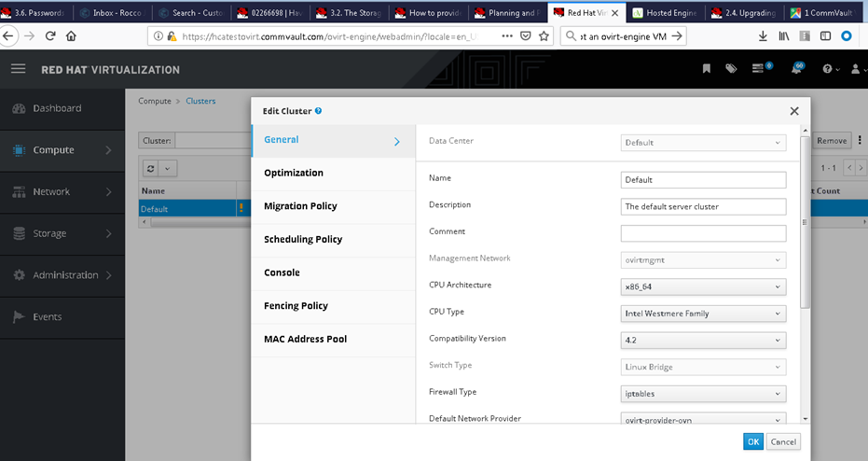This screenshot has width=868, height=461.
Task: Switch to the Migration Policy tab
Action: point(333,206)
